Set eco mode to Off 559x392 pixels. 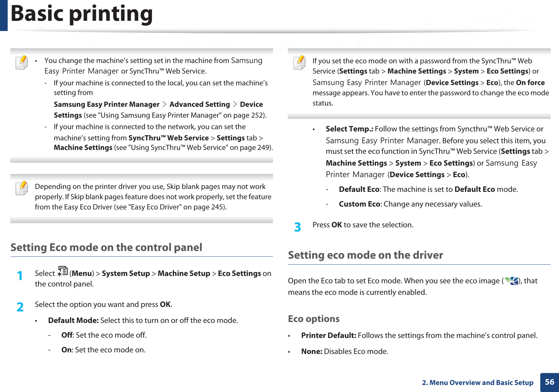coord(67,335)
